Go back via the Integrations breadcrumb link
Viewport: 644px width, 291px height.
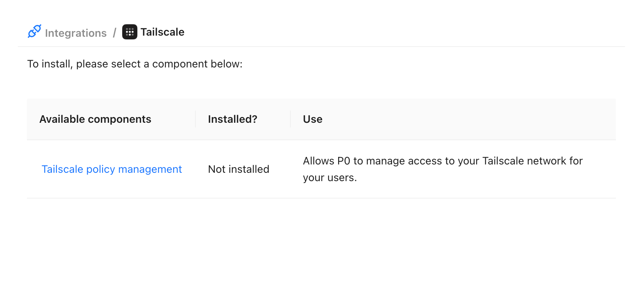click(76, 33)
